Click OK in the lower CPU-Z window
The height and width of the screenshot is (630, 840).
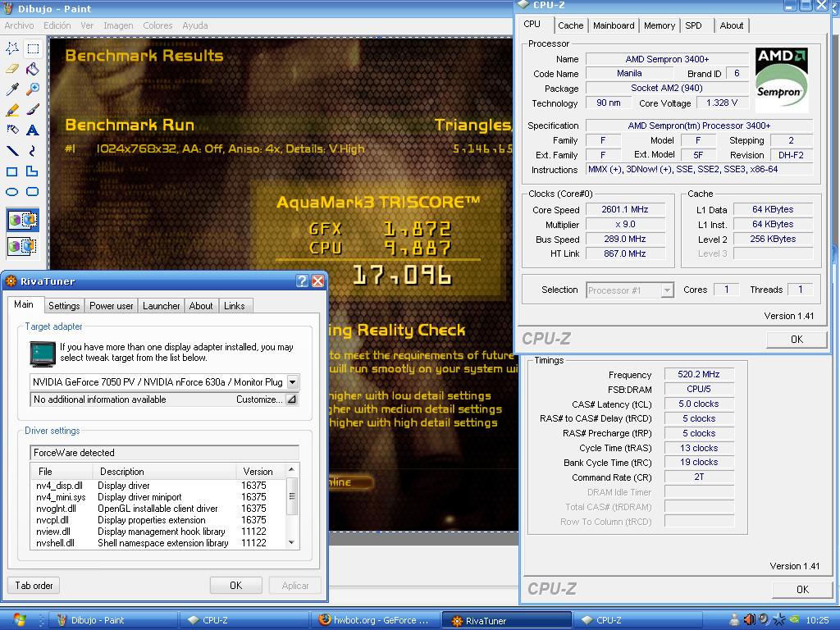[x=802, y=589]
